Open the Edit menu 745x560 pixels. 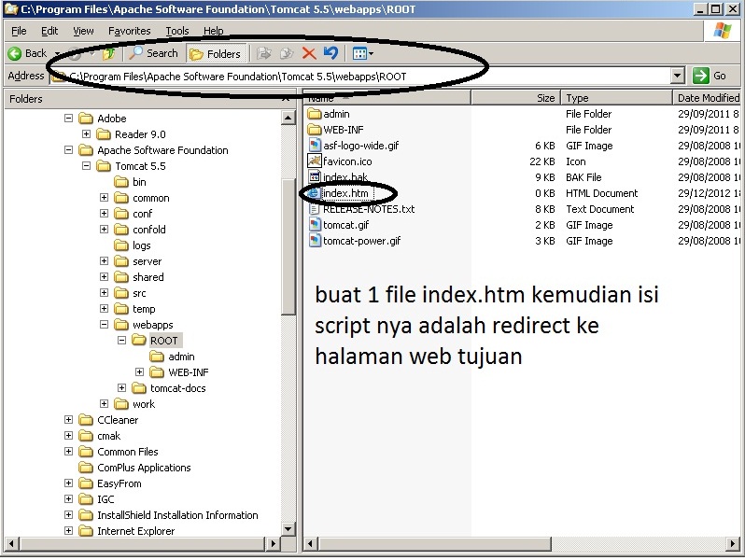point(49,31)
